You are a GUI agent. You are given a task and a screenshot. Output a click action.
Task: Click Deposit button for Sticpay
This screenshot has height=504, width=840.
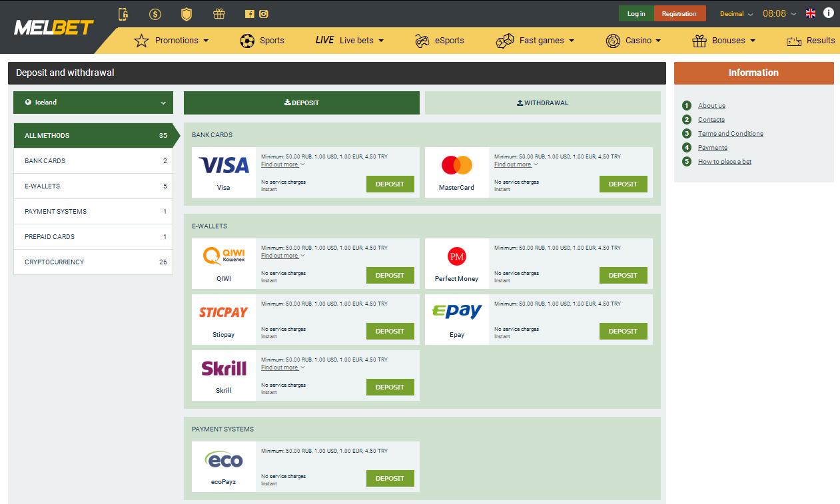[390, 332]
